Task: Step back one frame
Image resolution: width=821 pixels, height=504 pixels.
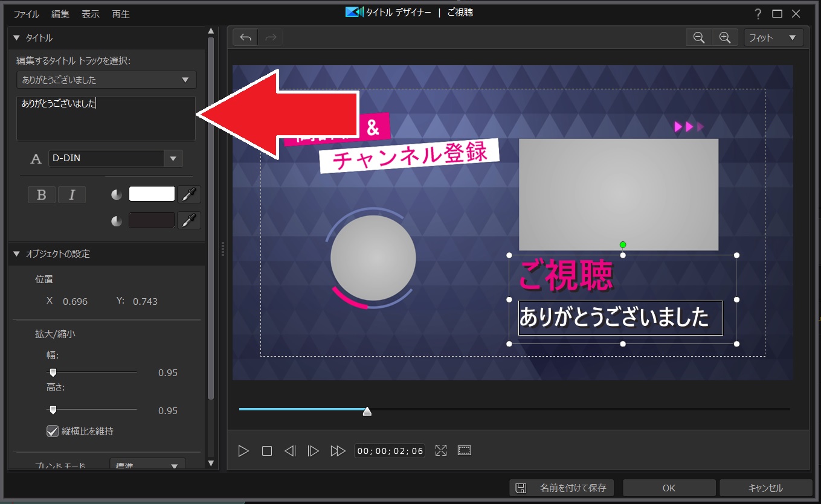Action: click(x=290, y=451)
